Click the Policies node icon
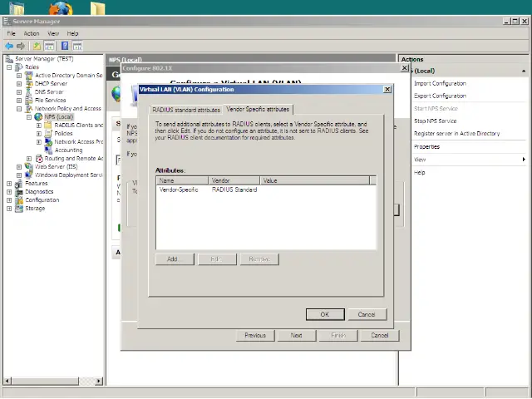This screenshot has width=532, height=399. [x=48, y=133]
